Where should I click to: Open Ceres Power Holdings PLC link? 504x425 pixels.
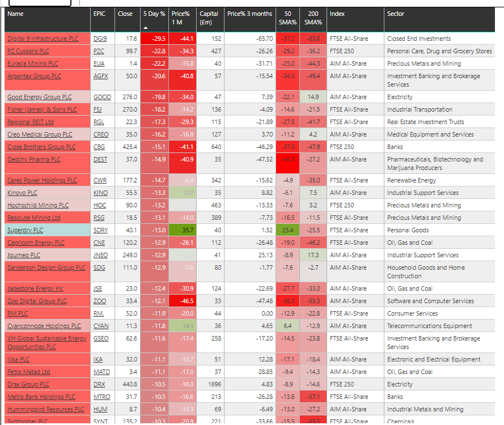tap(42, 181)
